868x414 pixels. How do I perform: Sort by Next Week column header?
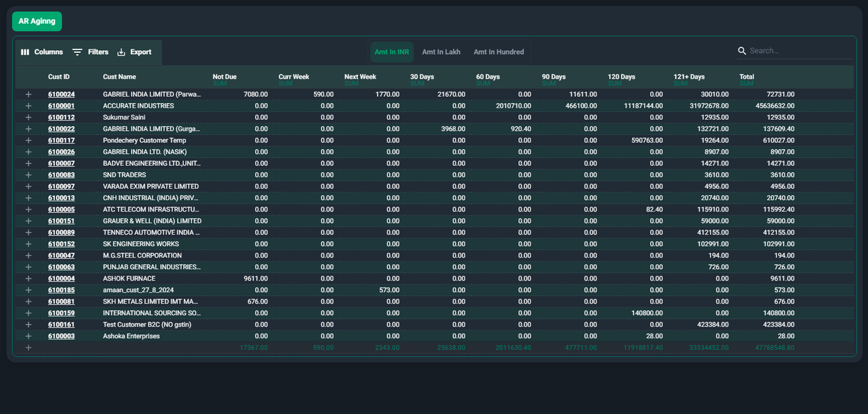(x=360, y=77)
